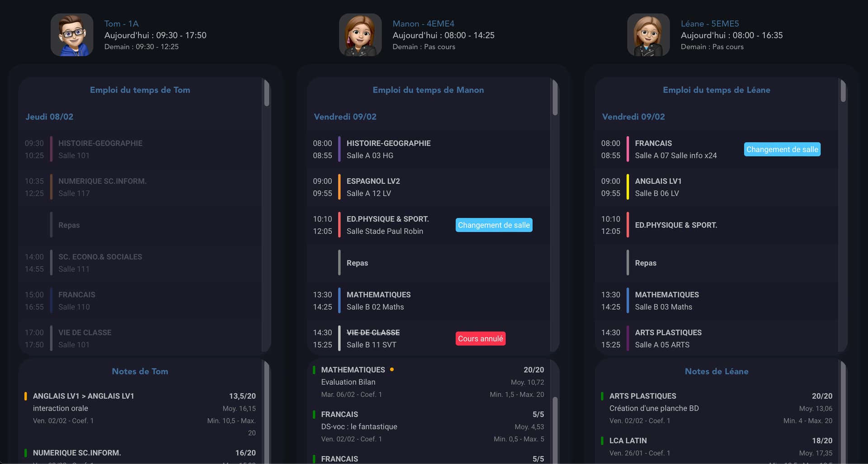This screenshot has height=464, width=868.
Task: Select Manon's HISTOIRE-GEOGRAPHIE Salle A 03 HG course
Action: pos(428,149)
